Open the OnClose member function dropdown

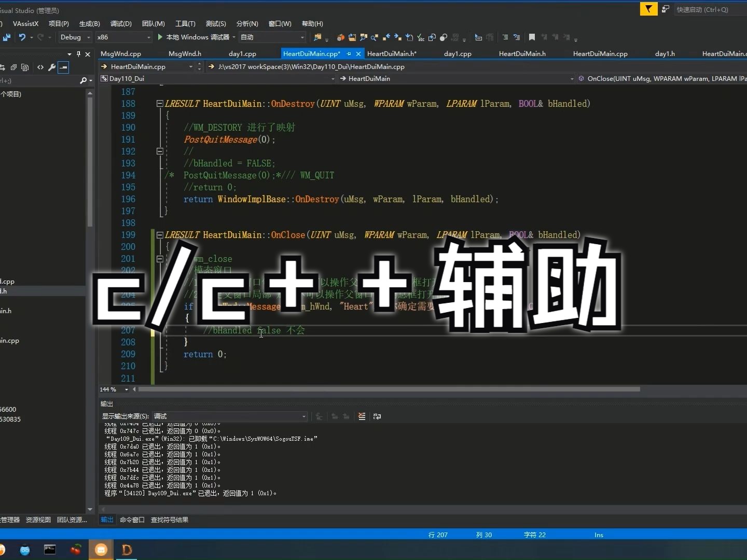(x=662, y=79)
